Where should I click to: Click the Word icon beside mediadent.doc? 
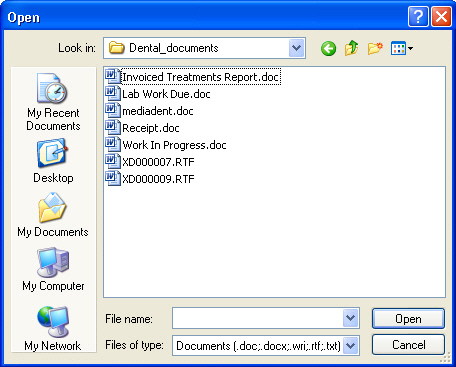click(113, 110)
